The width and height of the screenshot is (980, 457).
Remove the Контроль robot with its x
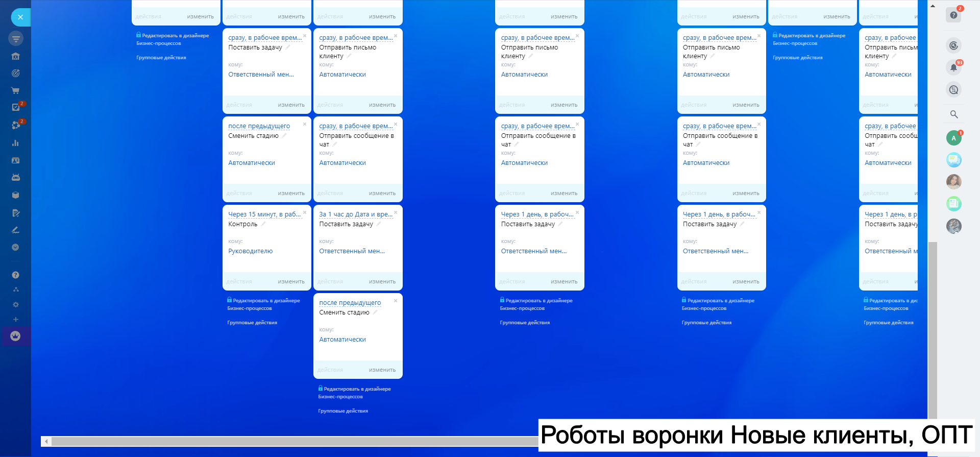point(305,212)
